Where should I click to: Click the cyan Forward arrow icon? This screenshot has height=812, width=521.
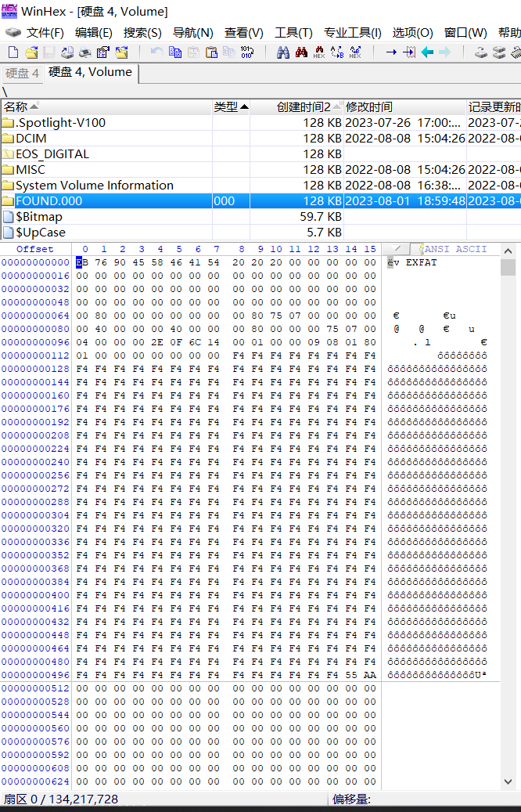[445, 52]
